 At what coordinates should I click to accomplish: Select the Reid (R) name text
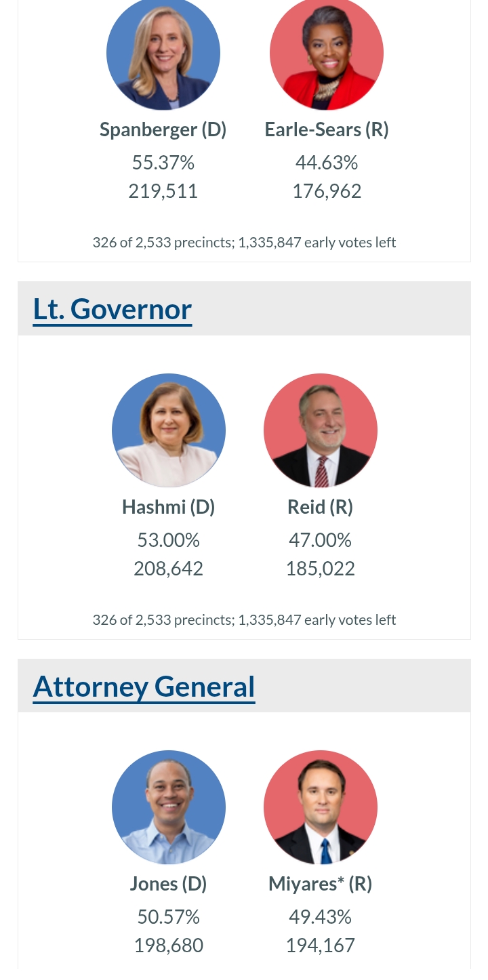pos(321,507)
